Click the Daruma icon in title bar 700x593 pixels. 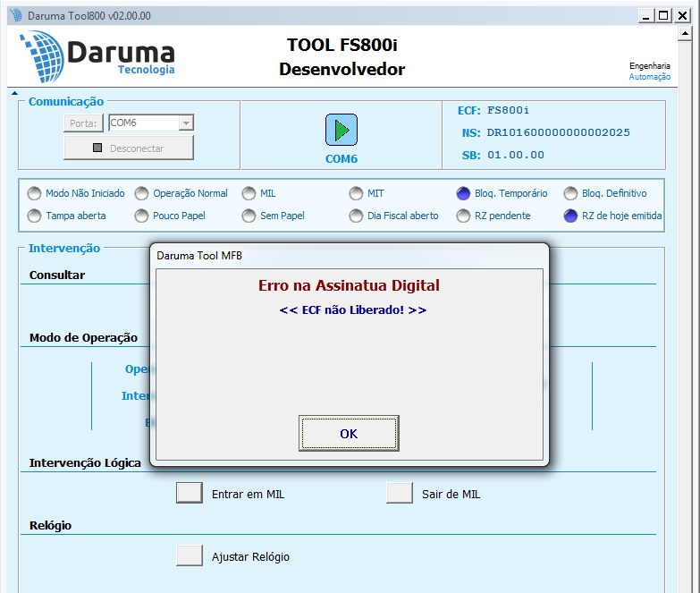16,15
